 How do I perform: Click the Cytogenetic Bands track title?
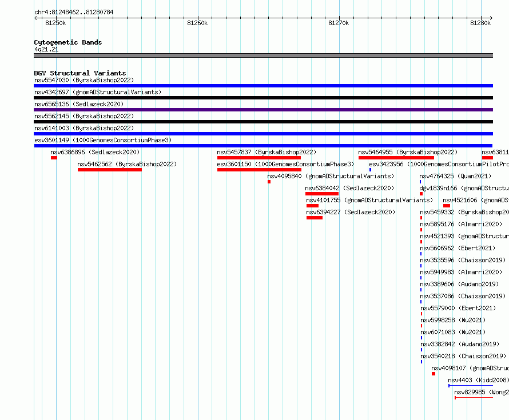click(68, 42)
